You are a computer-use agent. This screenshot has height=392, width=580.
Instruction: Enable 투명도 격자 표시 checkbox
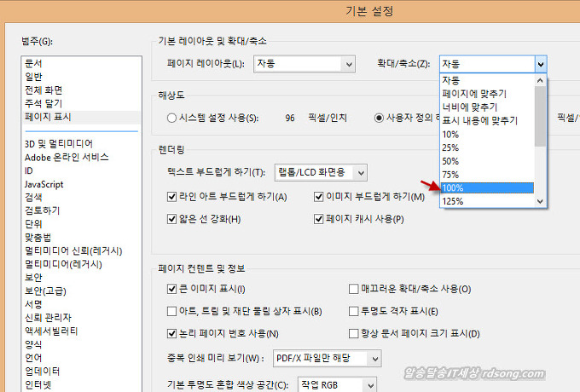(x=354, y=312)
